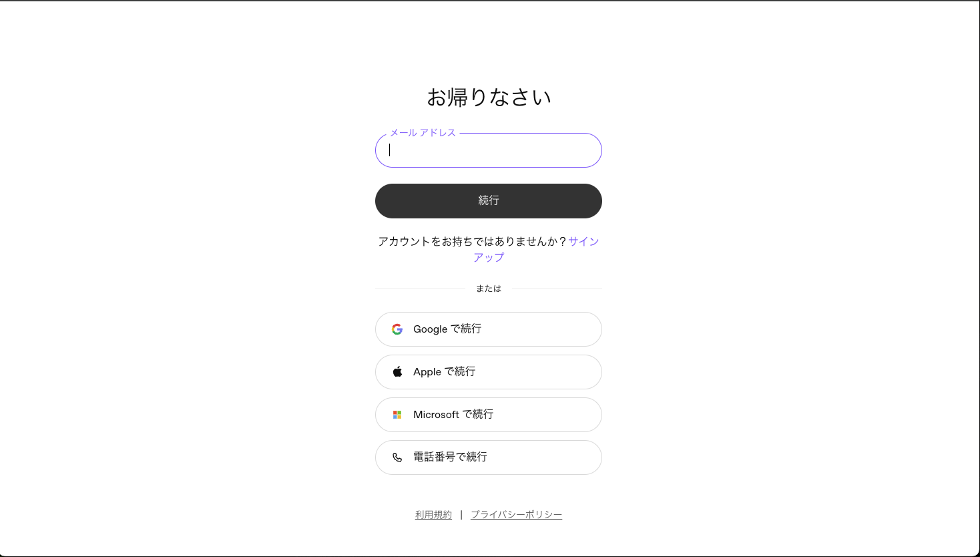The width and height of the screenshot is (980, 557).
Task: Select the multicolored Google icon
Action: pyautogui.click(x=397, y=329)
